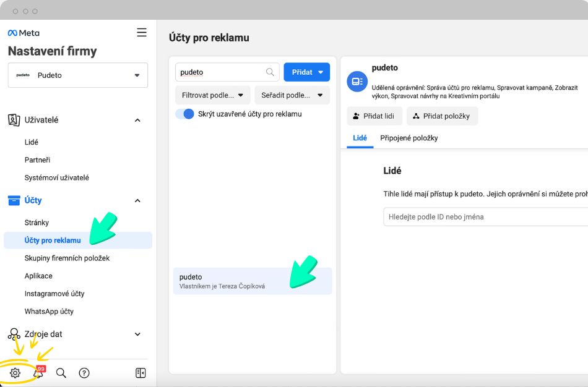Viewport: 588px width, 387px height.
Task: Open Instagramové účty in sidebar
Action: (x=54, y=294)
